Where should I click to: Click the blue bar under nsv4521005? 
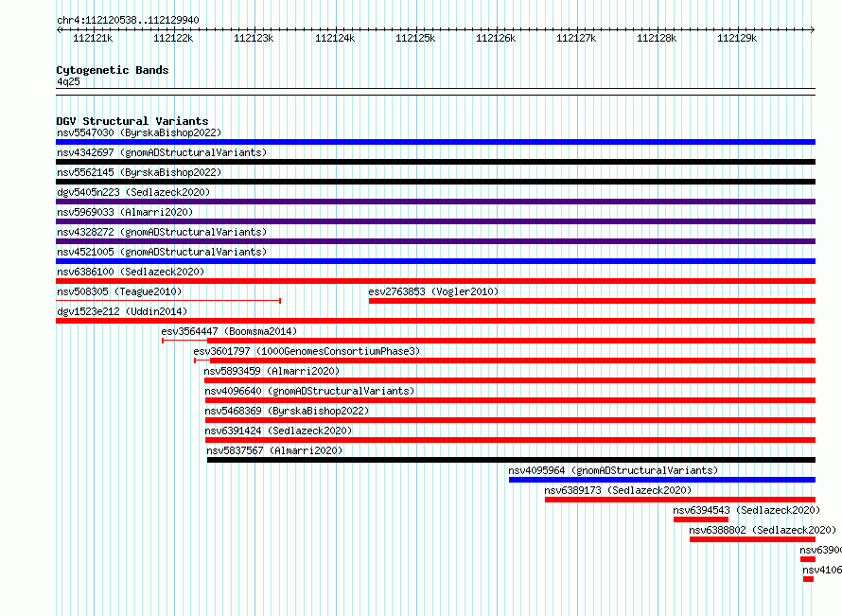[435, 261]
